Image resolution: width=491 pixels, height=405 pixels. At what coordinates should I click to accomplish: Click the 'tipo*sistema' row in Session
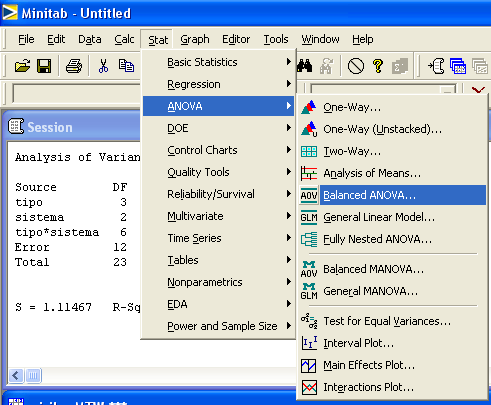[71, 232]
